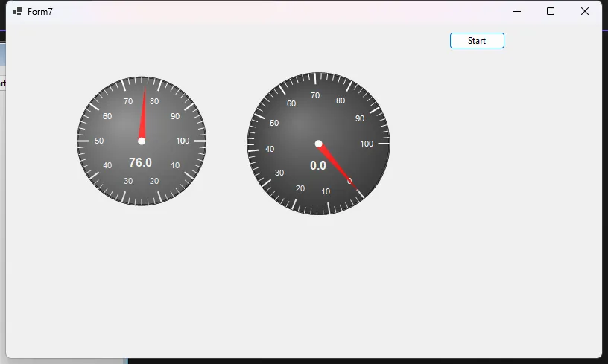Screen dimensions: 608x364
Task: Click the 40 label on the 0.0 gauge
Action: [x=270, y=150]
